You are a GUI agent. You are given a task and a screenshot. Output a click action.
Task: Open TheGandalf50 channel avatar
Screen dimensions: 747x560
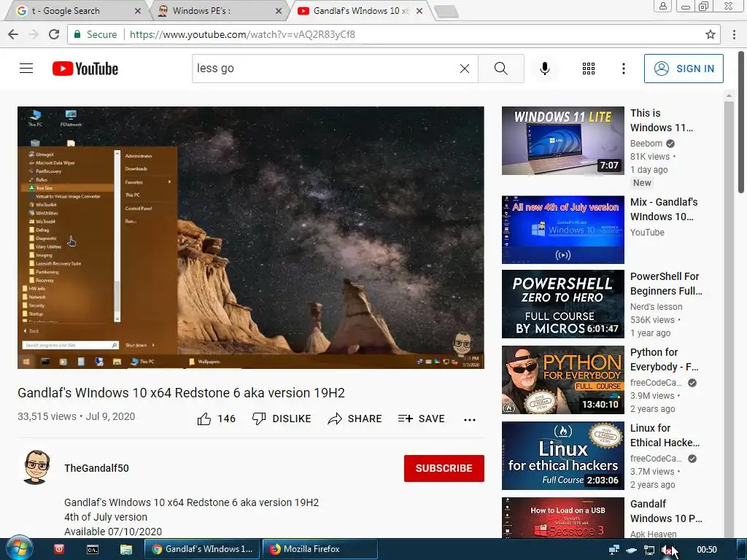click(x=36, y=467)
